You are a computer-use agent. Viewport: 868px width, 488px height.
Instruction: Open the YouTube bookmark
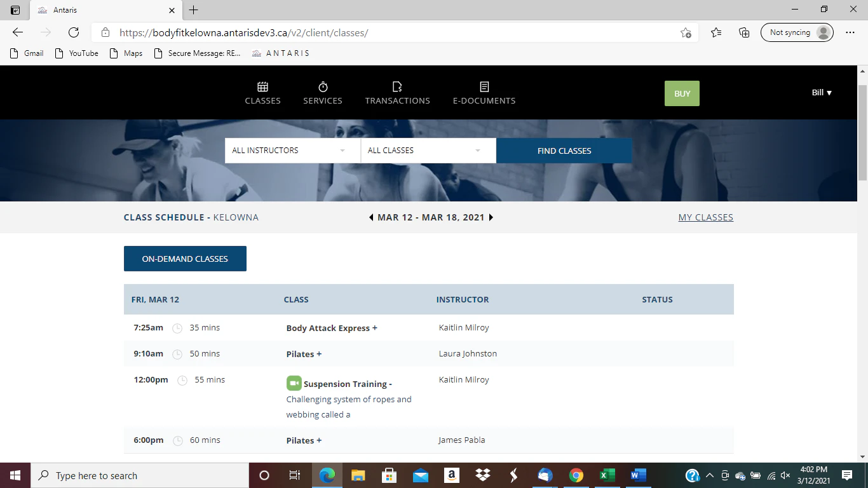77,53
